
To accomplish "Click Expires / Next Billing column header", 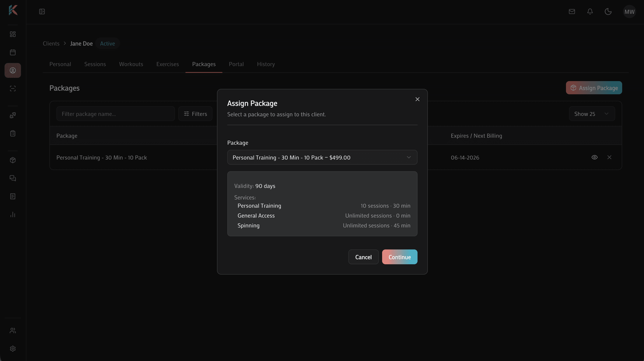I will point(476,135).
